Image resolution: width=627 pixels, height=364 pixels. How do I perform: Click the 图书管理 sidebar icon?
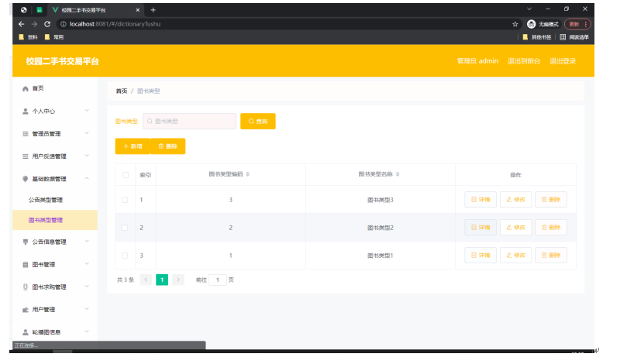26,265
